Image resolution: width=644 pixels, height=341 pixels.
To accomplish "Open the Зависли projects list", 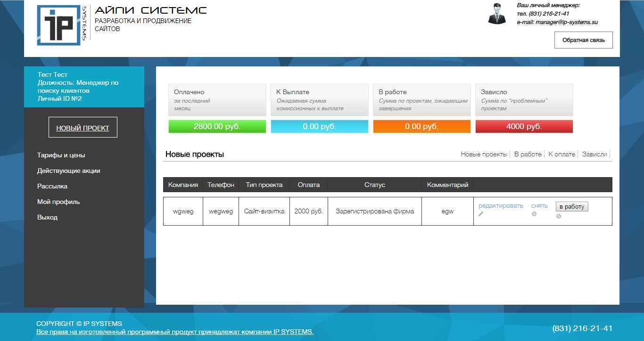I will (594, 154).
